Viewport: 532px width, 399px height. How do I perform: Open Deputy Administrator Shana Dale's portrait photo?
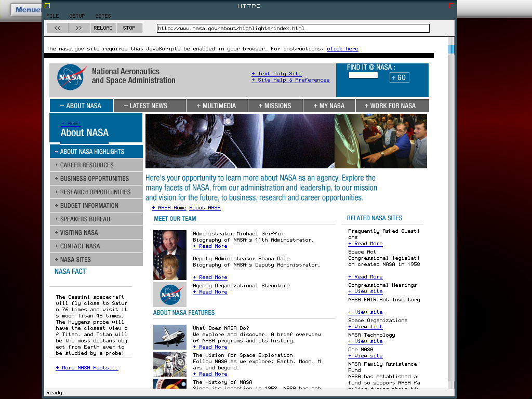tap(170, 268)
